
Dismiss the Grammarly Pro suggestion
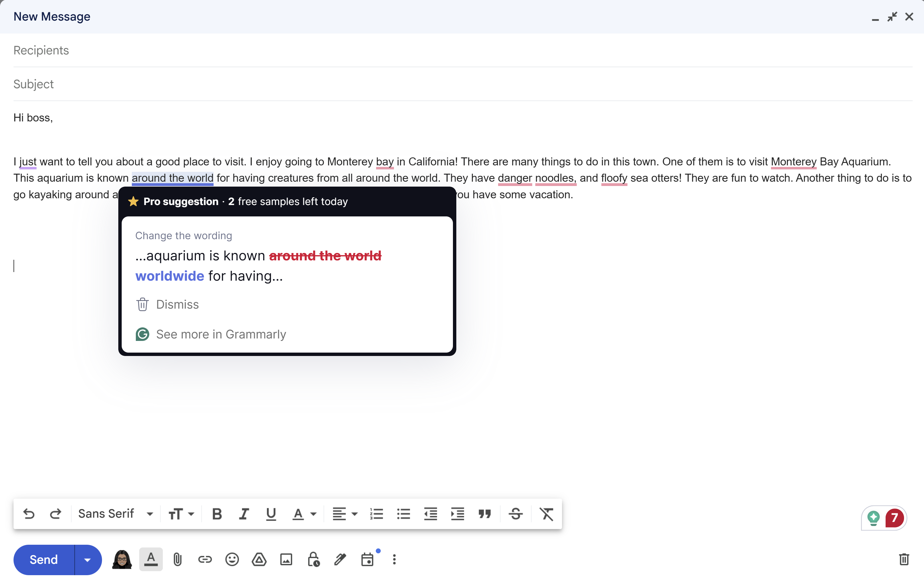tap(177, 304)
